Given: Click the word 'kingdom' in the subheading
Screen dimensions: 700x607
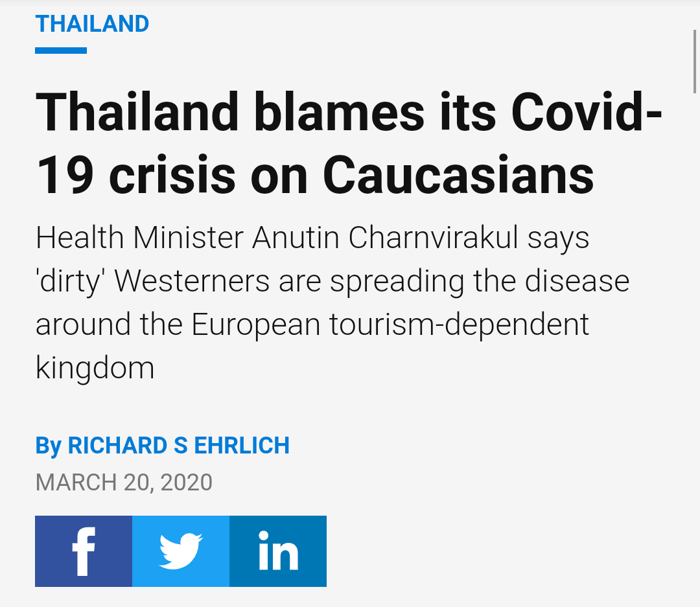Looking at the screenshot, I should pos(95,368).
